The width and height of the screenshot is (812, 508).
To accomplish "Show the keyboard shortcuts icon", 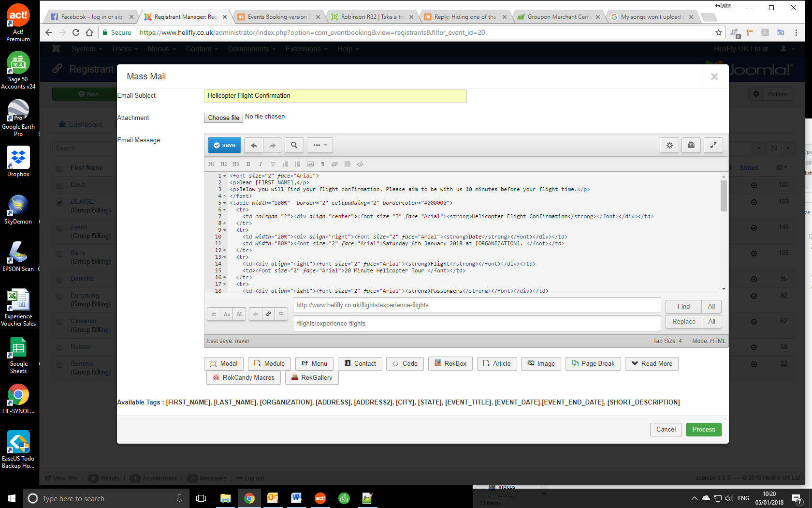I will [x=691, y=145].
